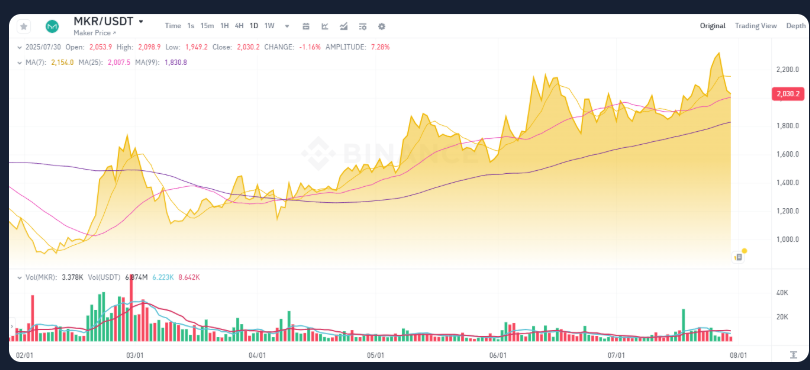Click the Vol(MKR) value 3.378K

click(x=72, y=278)
